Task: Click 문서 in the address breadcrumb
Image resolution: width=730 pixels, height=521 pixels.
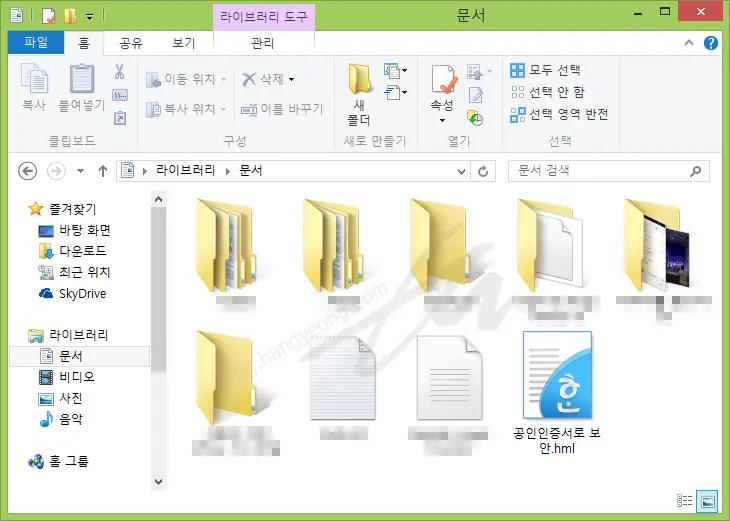Action: coord(250,171)
